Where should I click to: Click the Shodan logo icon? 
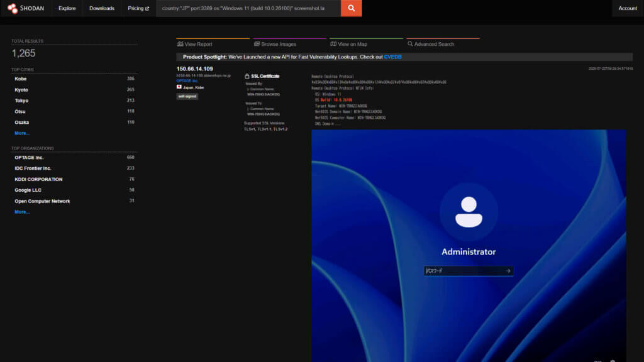(14, 8)
